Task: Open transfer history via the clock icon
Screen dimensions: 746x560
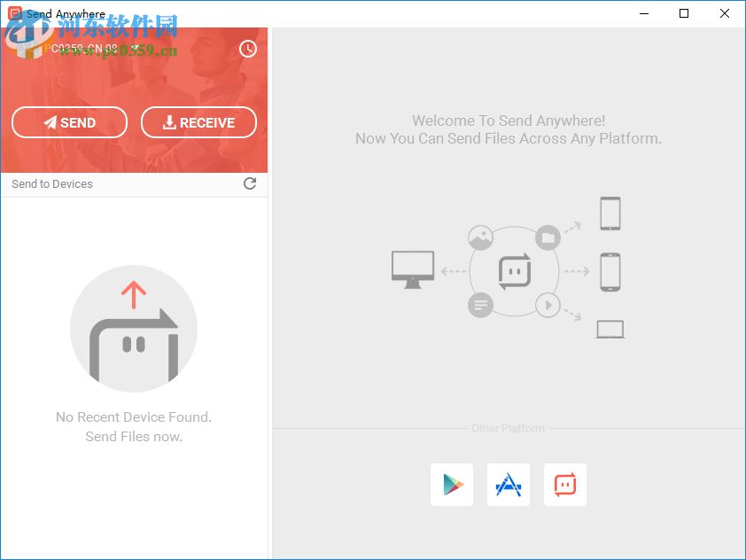Action: (247, 49)
